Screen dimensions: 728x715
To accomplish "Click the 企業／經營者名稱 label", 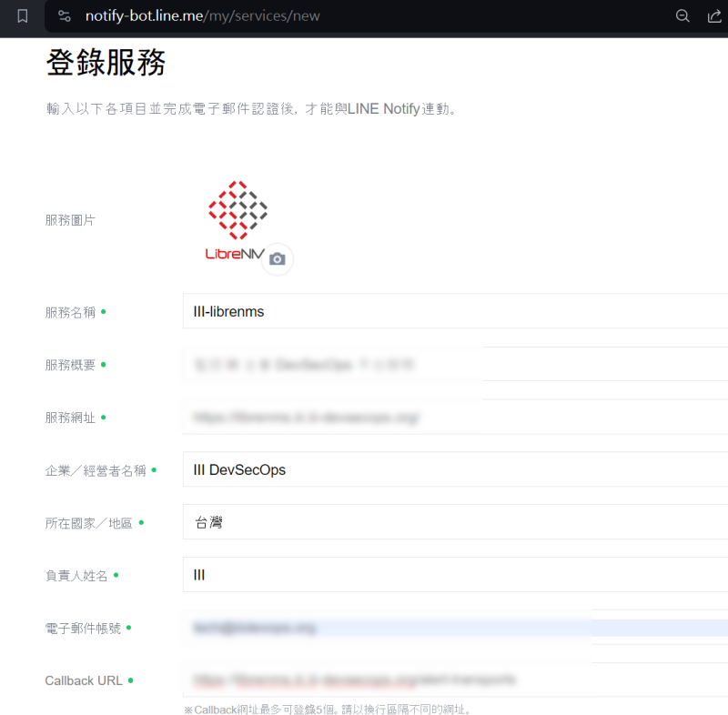I will pos(96,470).
